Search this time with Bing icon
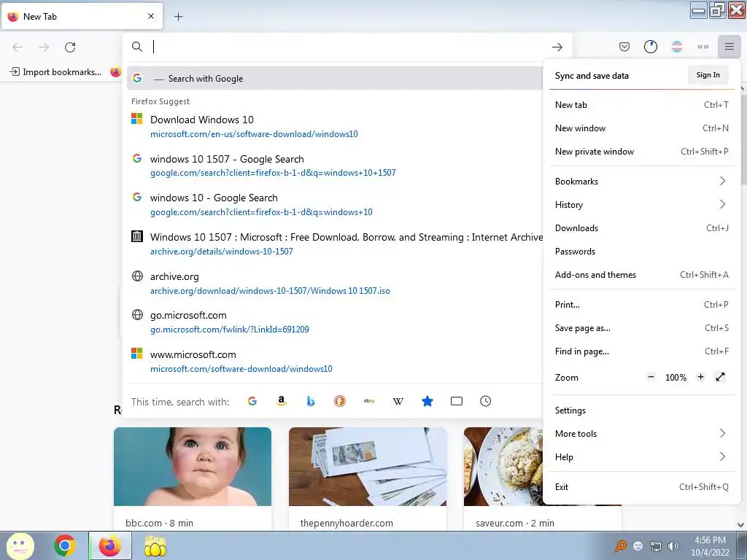Image resolution: width=747 pixels, height=560 pixels. [311, 402]
